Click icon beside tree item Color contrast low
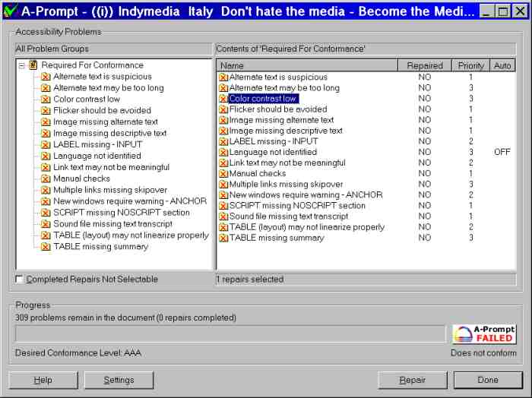 pos(46,99)
